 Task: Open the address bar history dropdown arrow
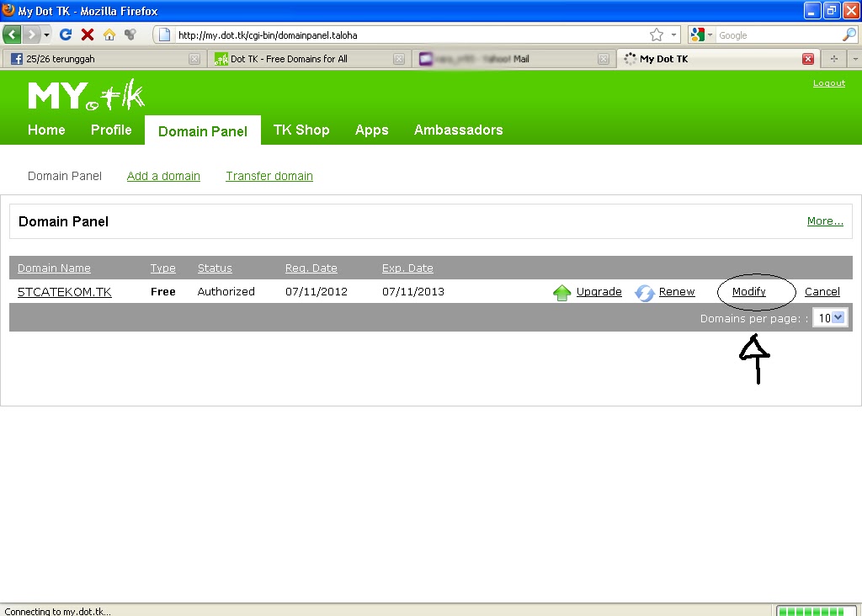[673, 35]
